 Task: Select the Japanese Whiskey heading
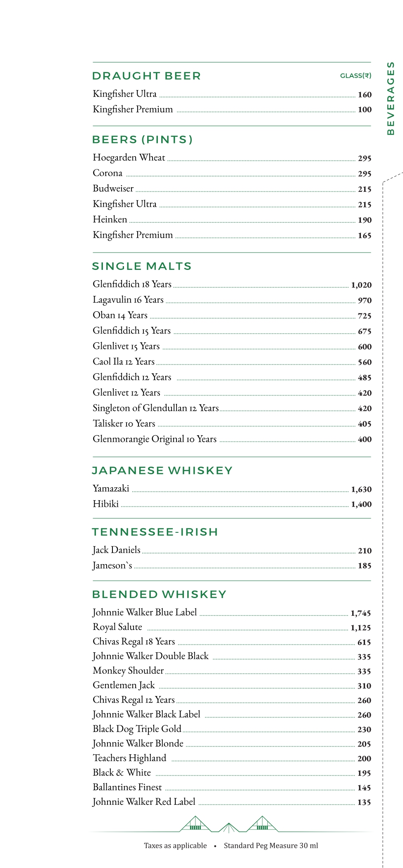[162, 470]
